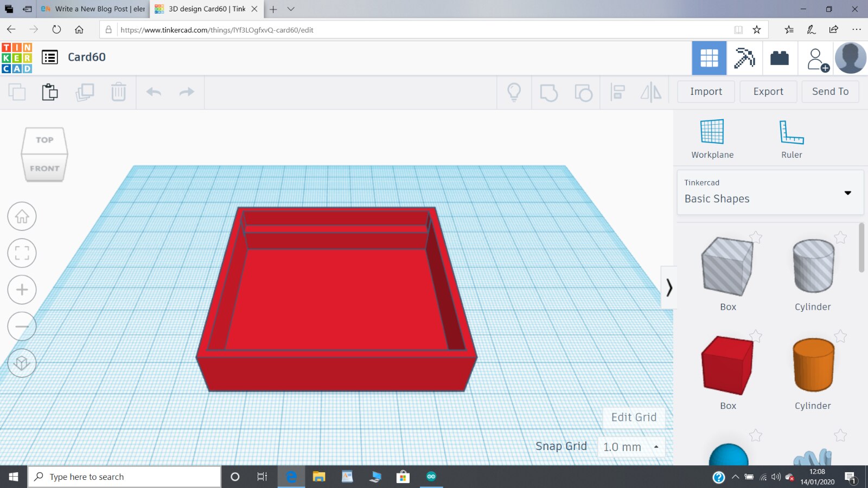Switch to Write a New Blog Post tab
Image resolution: width=868 pixels, height=488 pixels.
93,9
